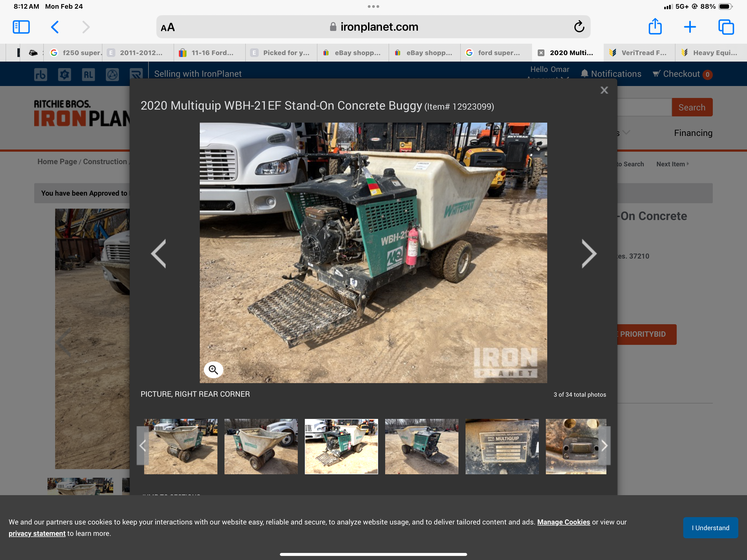747x560 pixels.
Task: Open the privacy statement link
Action: (37, 533)
